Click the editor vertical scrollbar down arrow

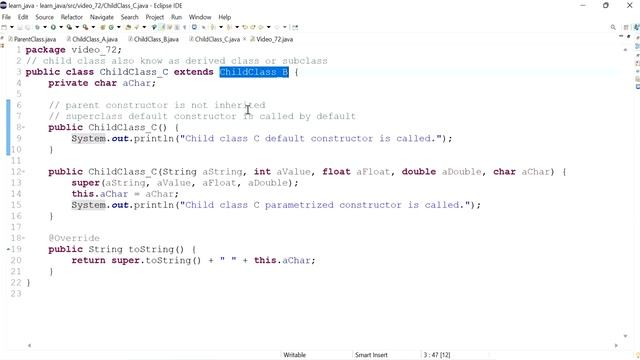click(625, 336)
